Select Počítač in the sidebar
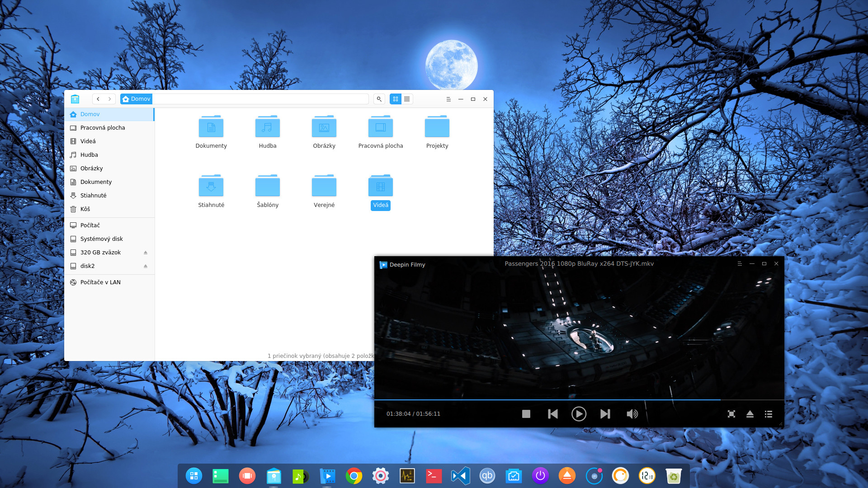The height and width of the screenshot is (488, 868). click(x=109, y=225)
